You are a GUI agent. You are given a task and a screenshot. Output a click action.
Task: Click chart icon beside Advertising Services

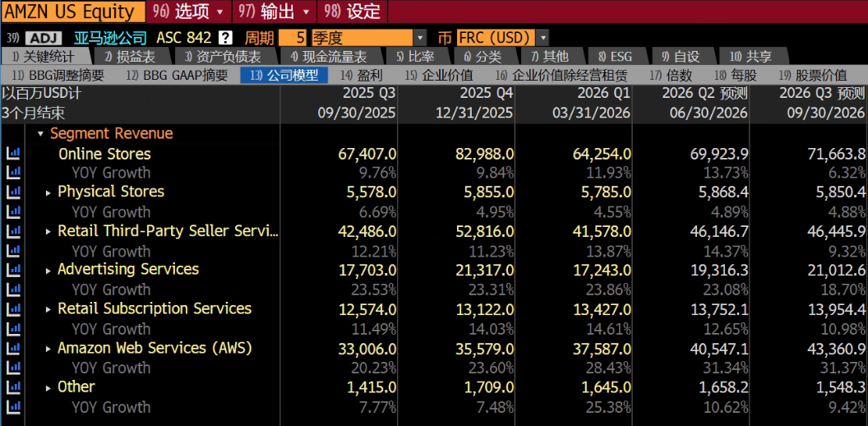click(x=12, y=269)
